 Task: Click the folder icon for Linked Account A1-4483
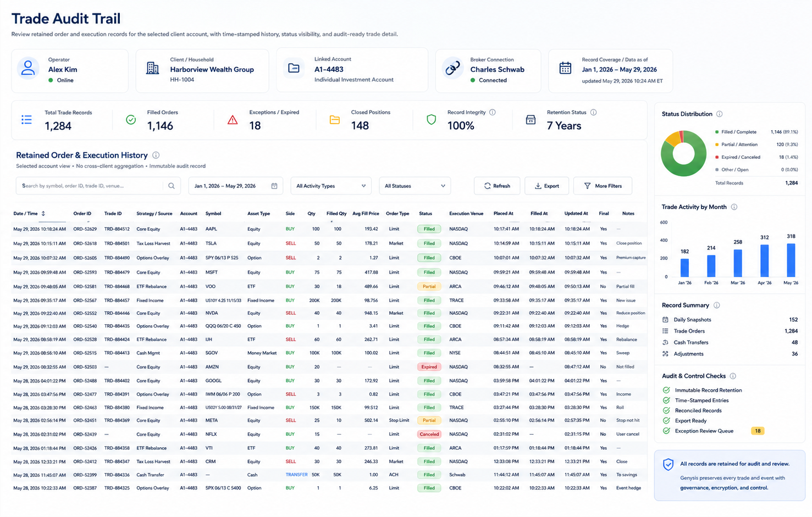[294, 68]
